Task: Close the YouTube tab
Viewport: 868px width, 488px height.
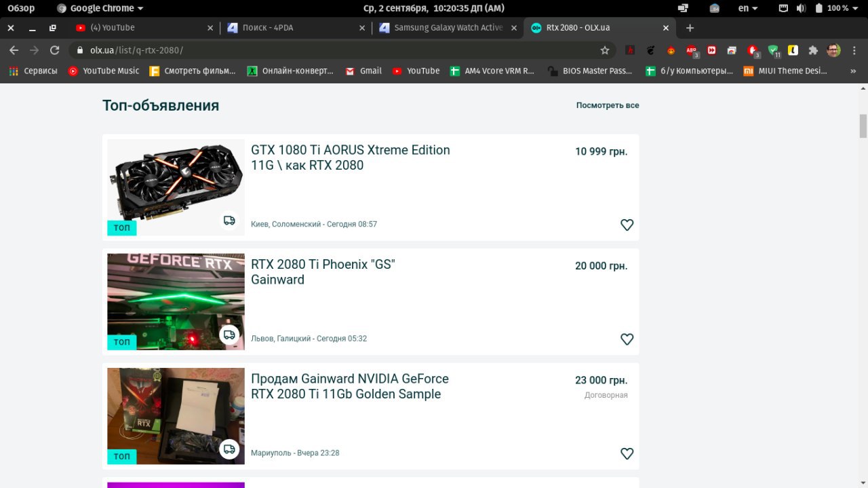Action: coord(210,28)
